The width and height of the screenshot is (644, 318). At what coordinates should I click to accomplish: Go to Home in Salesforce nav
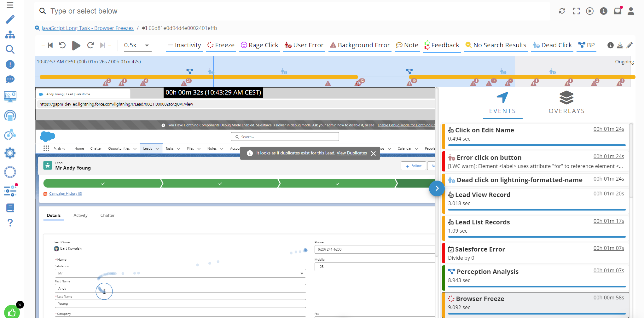[79, 148]
